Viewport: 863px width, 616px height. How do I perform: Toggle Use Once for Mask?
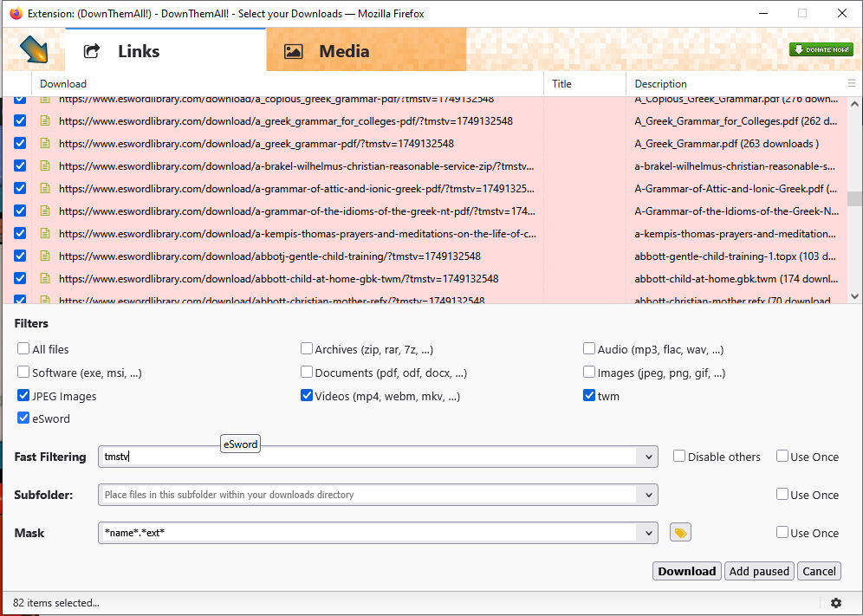tap(782, 532)
